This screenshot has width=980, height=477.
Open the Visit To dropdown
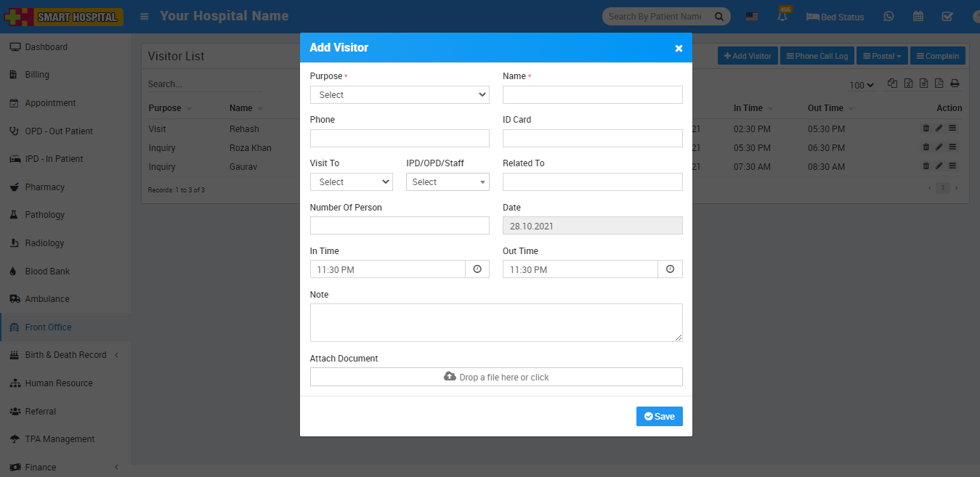pyautogui.click(x=351, y=182)
